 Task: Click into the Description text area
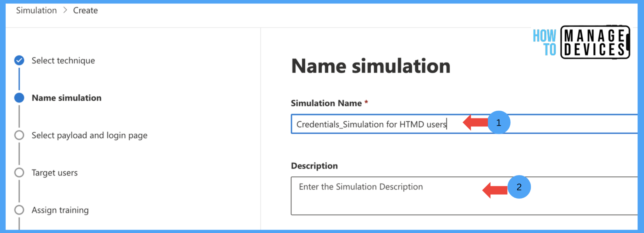click(x=464, y=196)
